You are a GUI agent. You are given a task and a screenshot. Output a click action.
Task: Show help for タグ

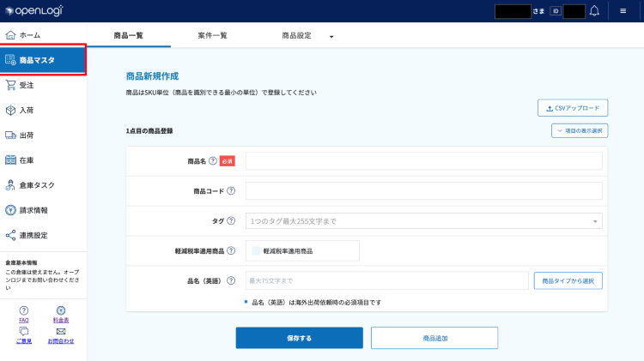pos(231,220)
